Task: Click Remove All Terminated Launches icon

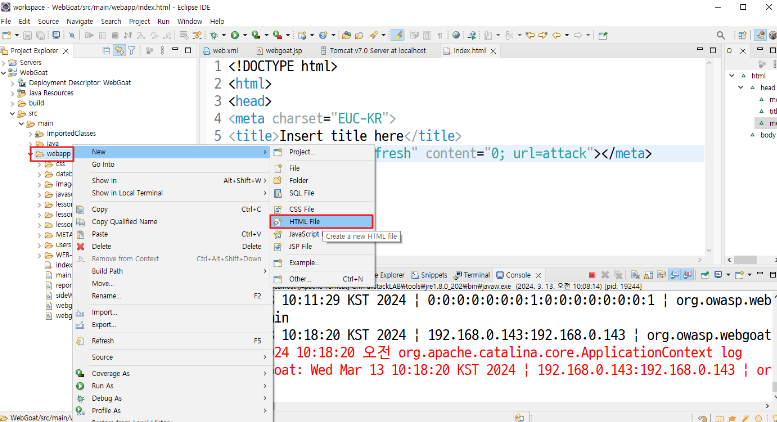Action: (x=618, y=275)
